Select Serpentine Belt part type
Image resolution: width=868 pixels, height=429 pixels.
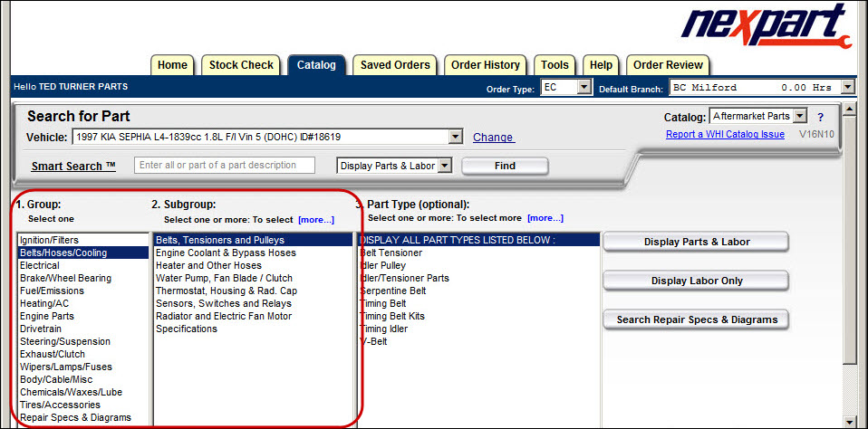478,291
